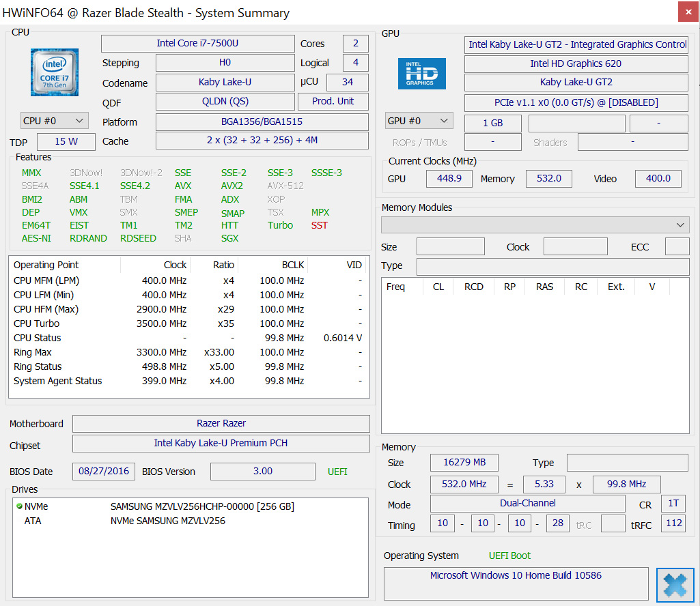The width and height of the screenshot is (700, 606).
Task: Click the Microsoft Windows 10 Home Build 10586 field
Action: [x=516, y=583]
